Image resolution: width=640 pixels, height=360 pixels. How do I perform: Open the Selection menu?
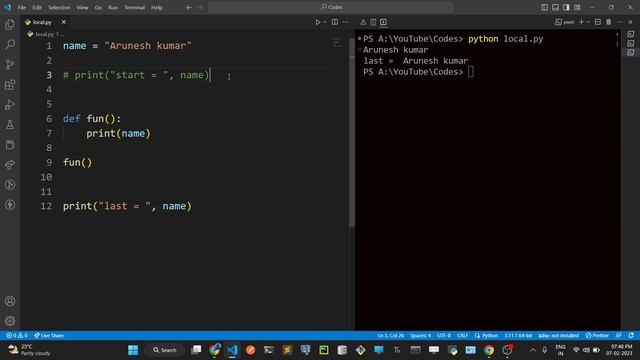tap(59, 7)
